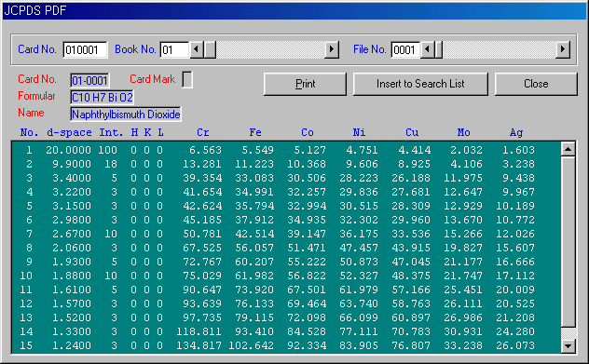Click the Co column header
Viewport: 589px width, 364px height.
coord(308,132)
